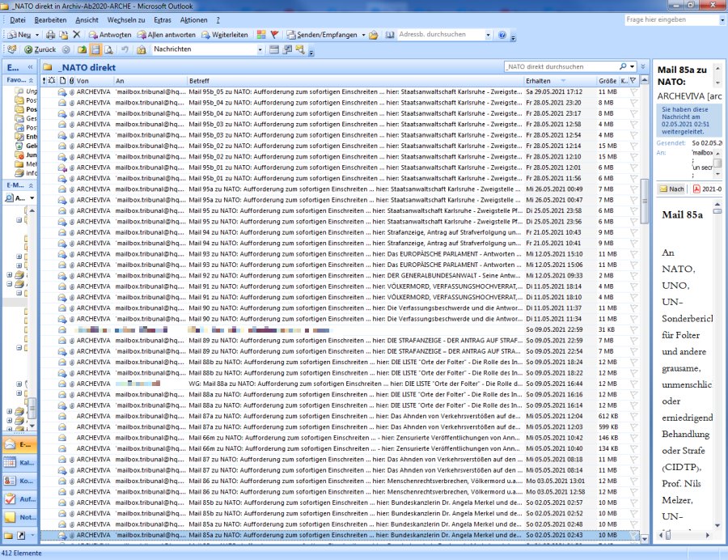Screen dimensions: 728x560
Task: Toggle flag on message received 05.05.2021 12:04
Action: click(x=633, y=417)
